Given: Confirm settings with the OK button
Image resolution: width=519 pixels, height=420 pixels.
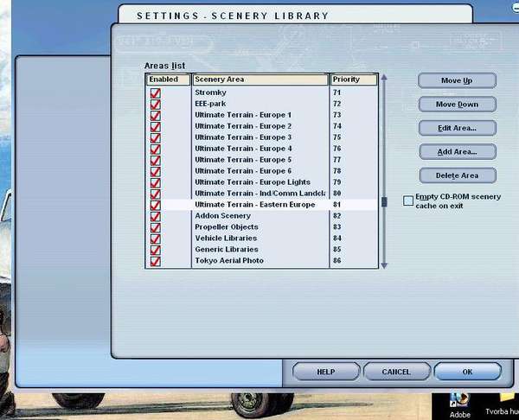Looking at the screenshot, I should coord(467,372).
